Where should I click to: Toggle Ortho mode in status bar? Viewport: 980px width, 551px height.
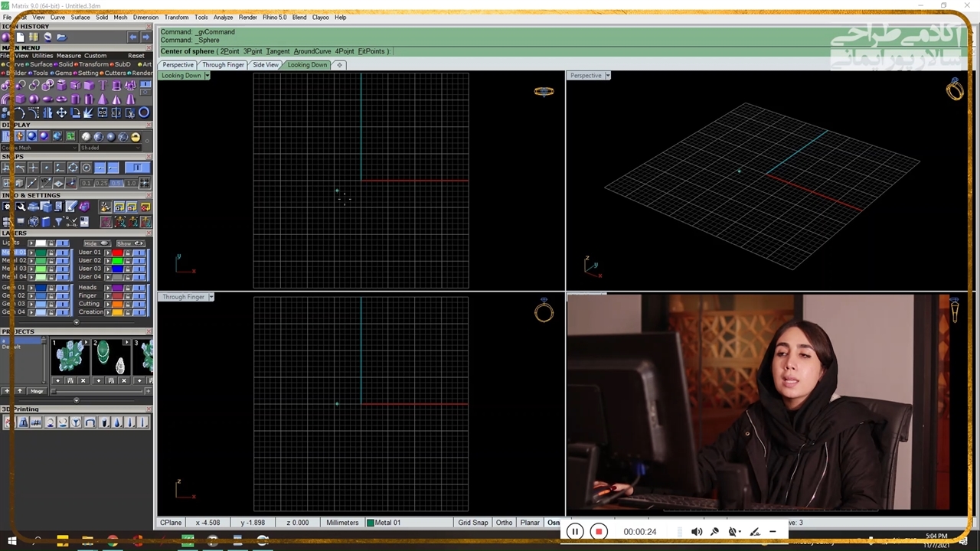(x=504, y=523)
